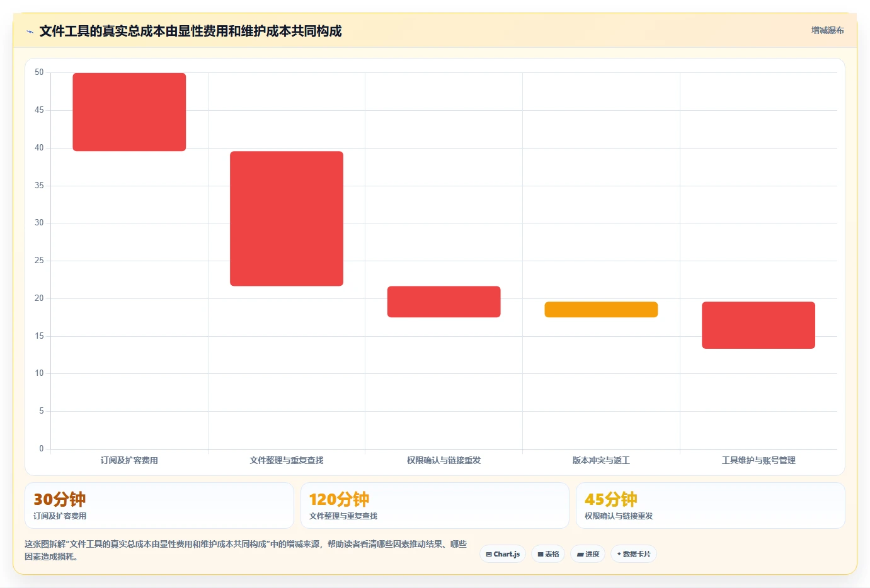Click x-axis label 文件整理与重复查找
This screenshot has width=870, height=588.
tap(287, 460)
